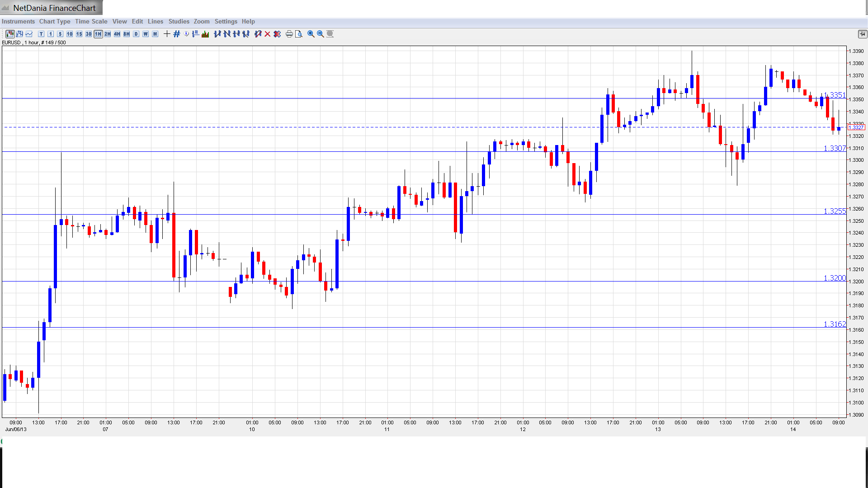Click the Help menu item
The width and height of the screenshot is (868, 488).
(248, 21)
